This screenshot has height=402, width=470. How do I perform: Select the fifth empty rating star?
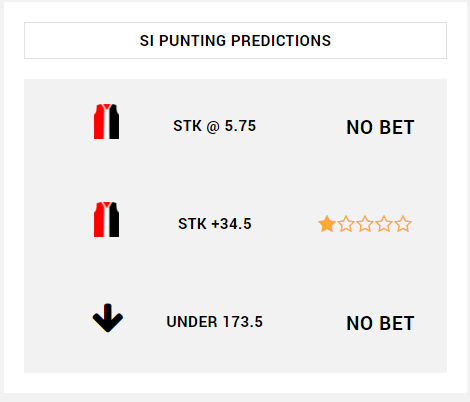(403, 224)
